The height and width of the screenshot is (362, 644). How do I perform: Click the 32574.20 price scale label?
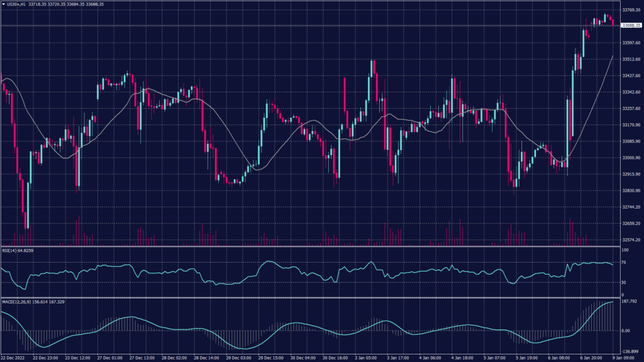[630, 239]
